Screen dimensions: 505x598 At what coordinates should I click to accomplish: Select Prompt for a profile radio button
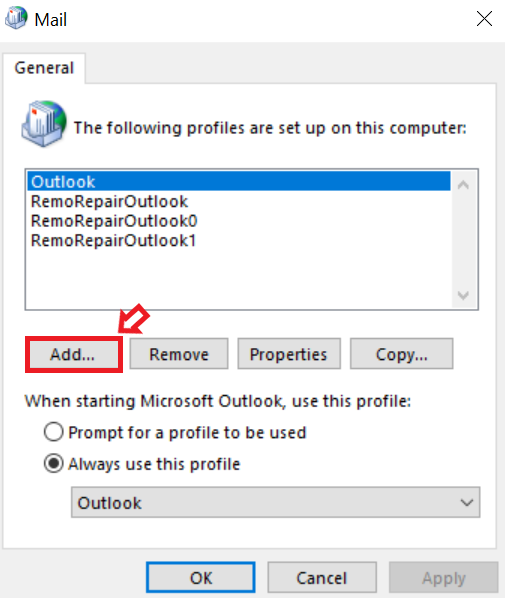click(53, 432)
